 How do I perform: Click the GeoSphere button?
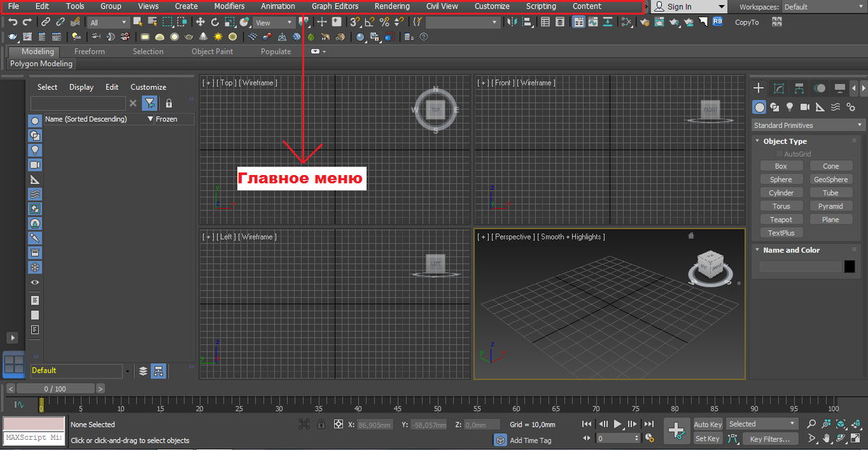click(x=830, y=179)
